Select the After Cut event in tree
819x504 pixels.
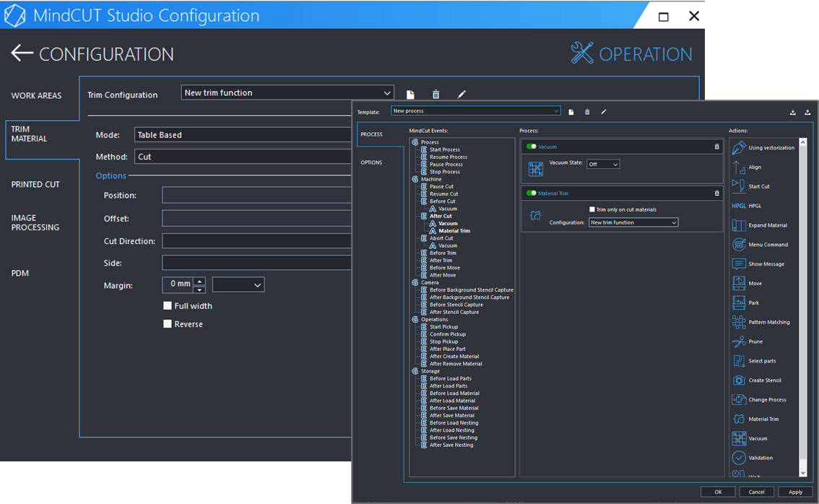click(x=441, y=216)
